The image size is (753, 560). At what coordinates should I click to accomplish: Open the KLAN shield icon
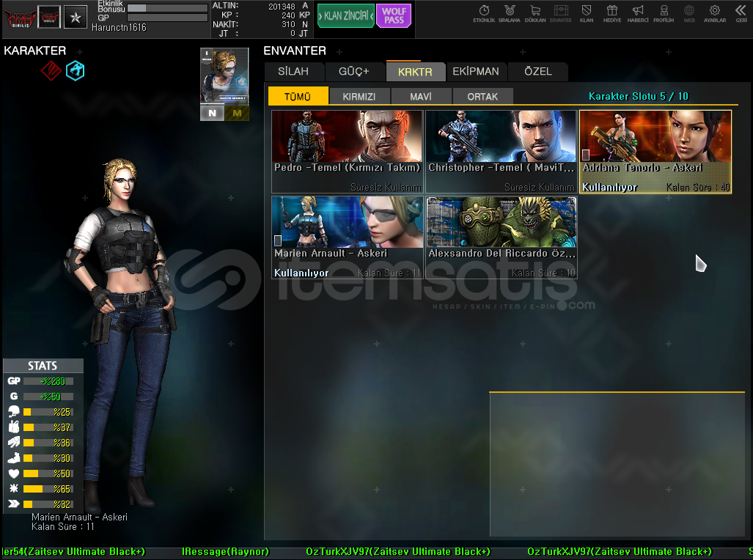click(x=587, y=13)
